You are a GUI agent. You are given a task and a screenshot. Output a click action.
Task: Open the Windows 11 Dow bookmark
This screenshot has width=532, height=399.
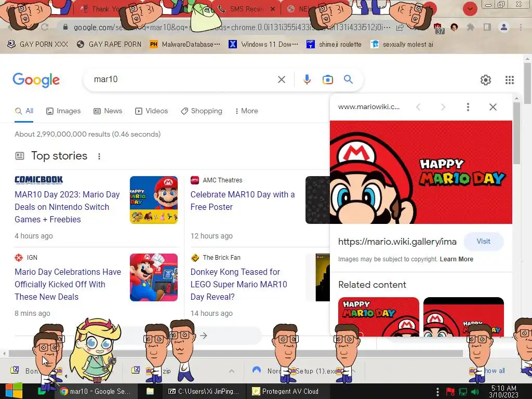263,44
